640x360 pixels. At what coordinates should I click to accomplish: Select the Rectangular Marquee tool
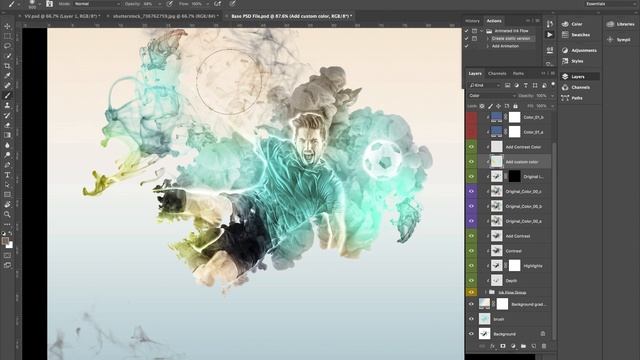point(7,36)
